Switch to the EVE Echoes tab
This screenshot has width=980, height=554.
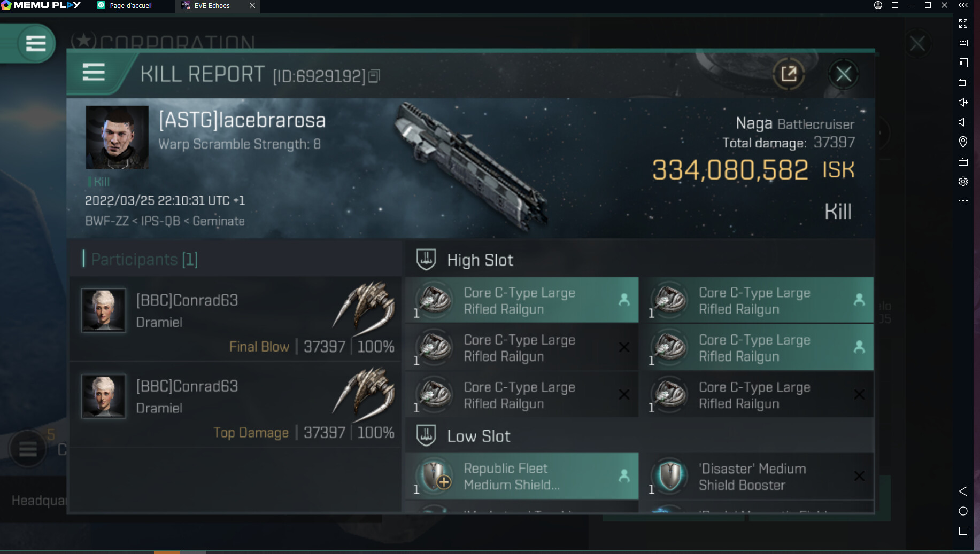(x=212, y=6)
